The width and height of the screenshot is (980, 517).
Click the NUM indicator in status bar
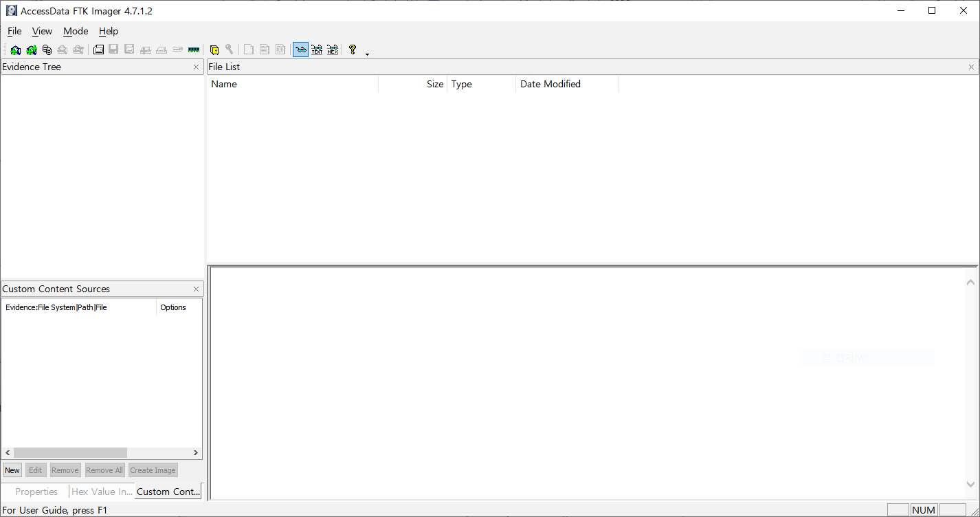(x=924, y=510)
